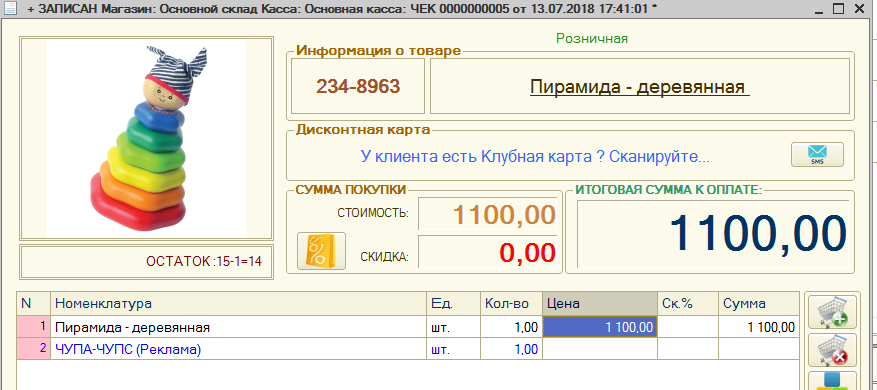This screenshot has width=877, height=390.
Task: Select the highlighted Цена cell 1 100,00
Action: click(x=600, y=327)
